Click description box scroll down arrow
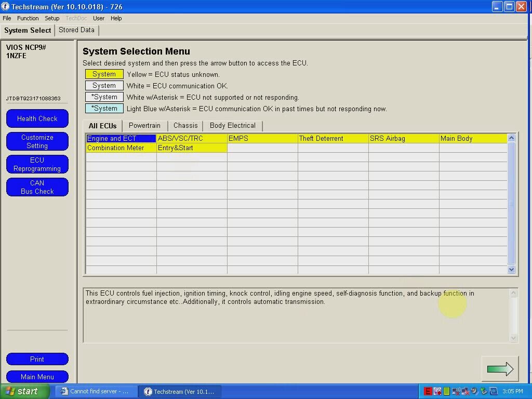Viewport: 532px width, 399px height. coord(513,338)
